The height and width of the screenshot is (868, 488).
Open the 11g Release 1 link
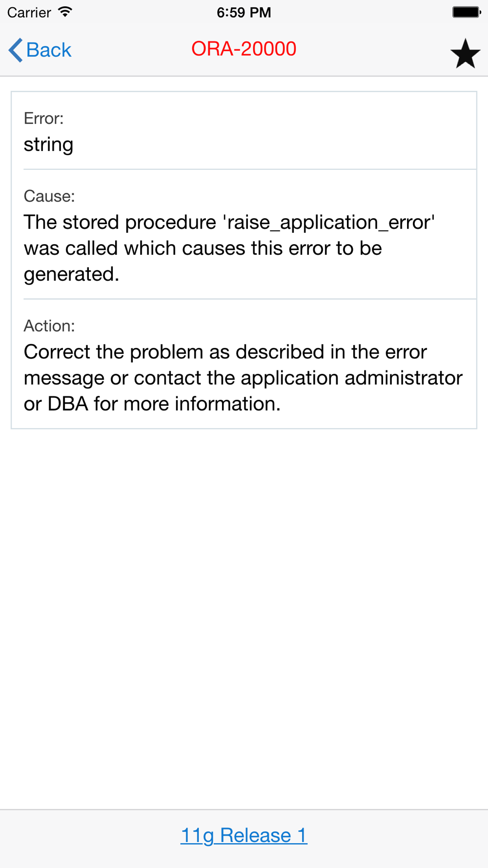point(244,835)
